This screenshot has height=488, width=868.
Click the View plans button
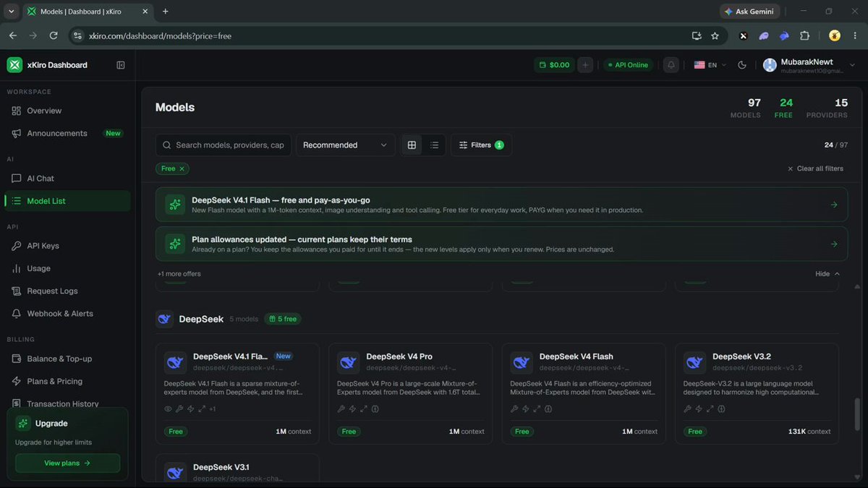pos(68,463)
